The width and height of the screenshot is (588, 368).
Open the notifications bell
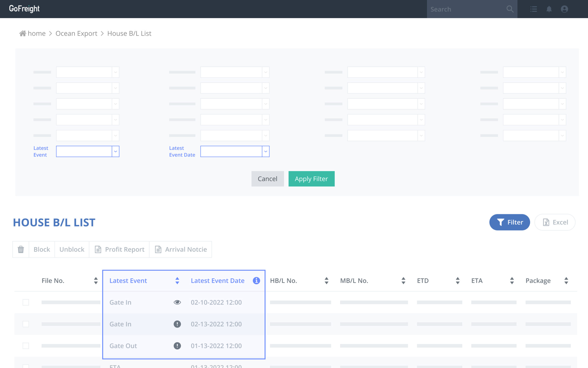coord(549,9)
